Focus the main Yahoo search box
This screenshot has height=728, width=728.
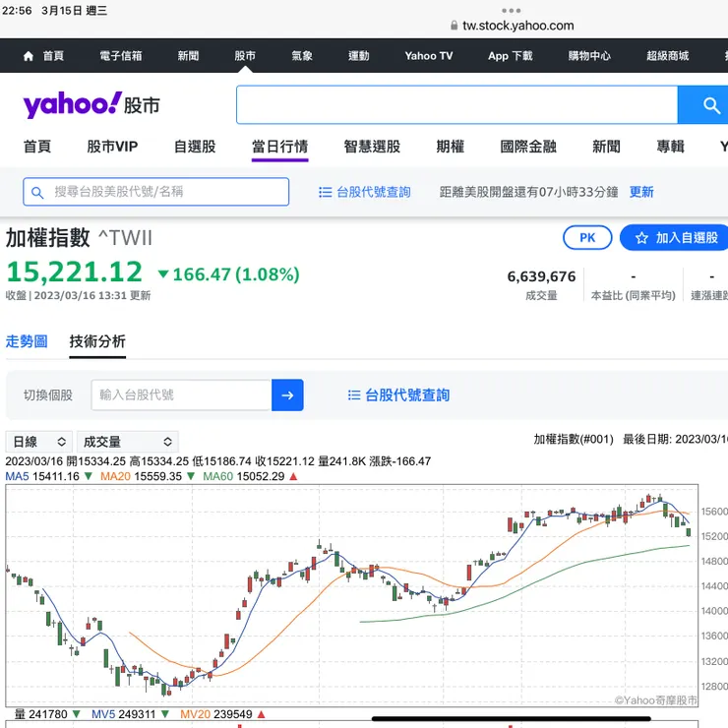click(x=456, y=105)
